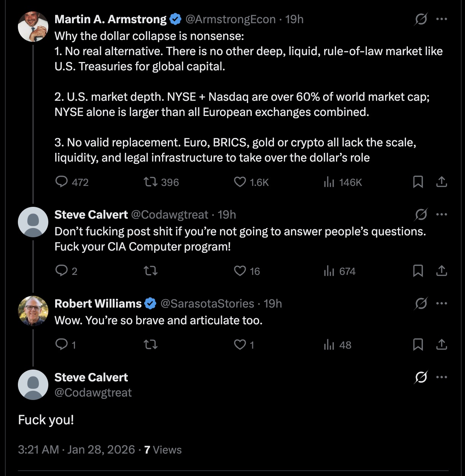Share Martin Armstrong's tweet
Viewport: 465px width, 476px height.
coord(441,182)
